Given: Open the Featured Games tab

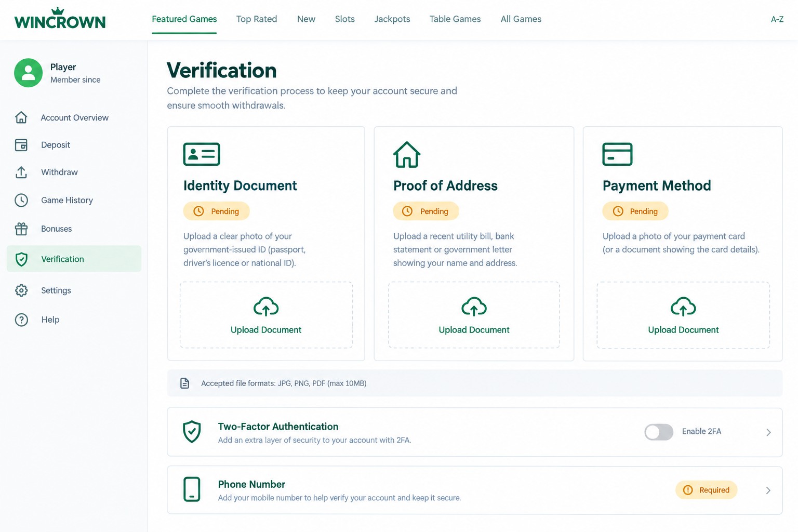Looking at the screenshot, I should pos(184,19).
